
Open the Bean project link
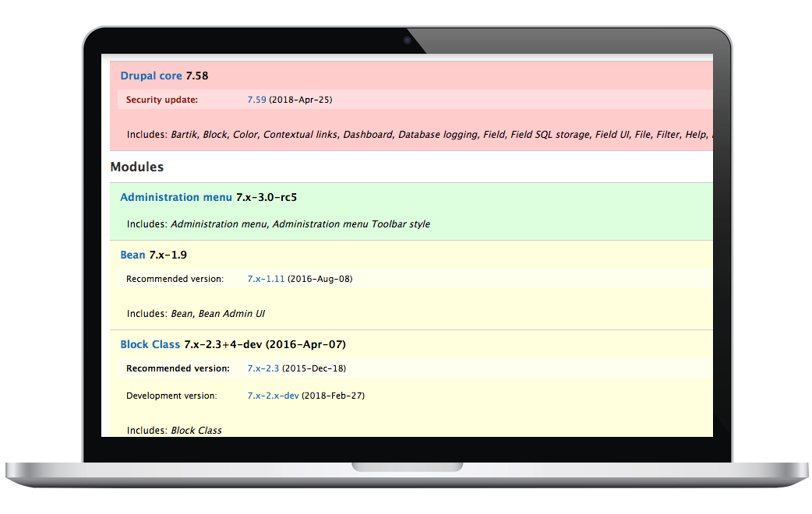[132, 255]
